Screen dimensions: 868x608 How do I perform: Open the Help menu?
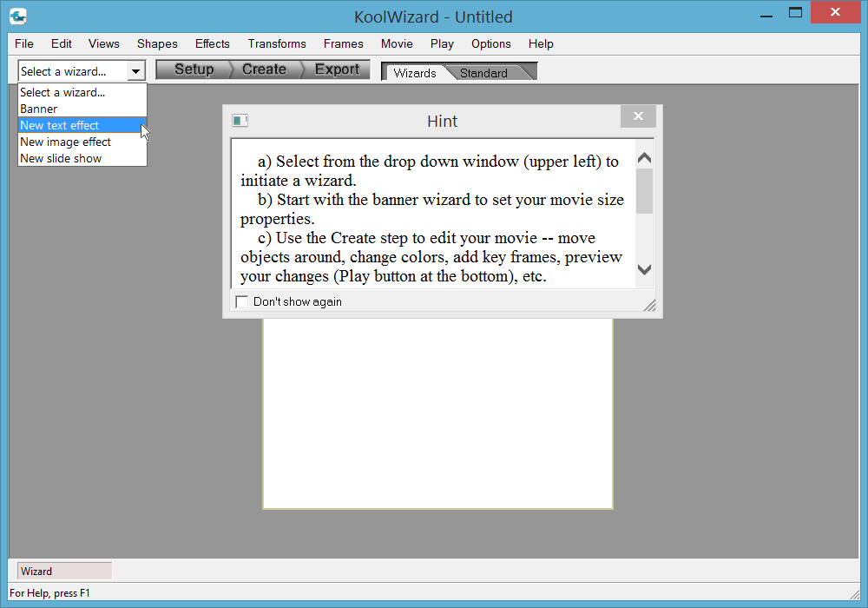pos(540,43)
